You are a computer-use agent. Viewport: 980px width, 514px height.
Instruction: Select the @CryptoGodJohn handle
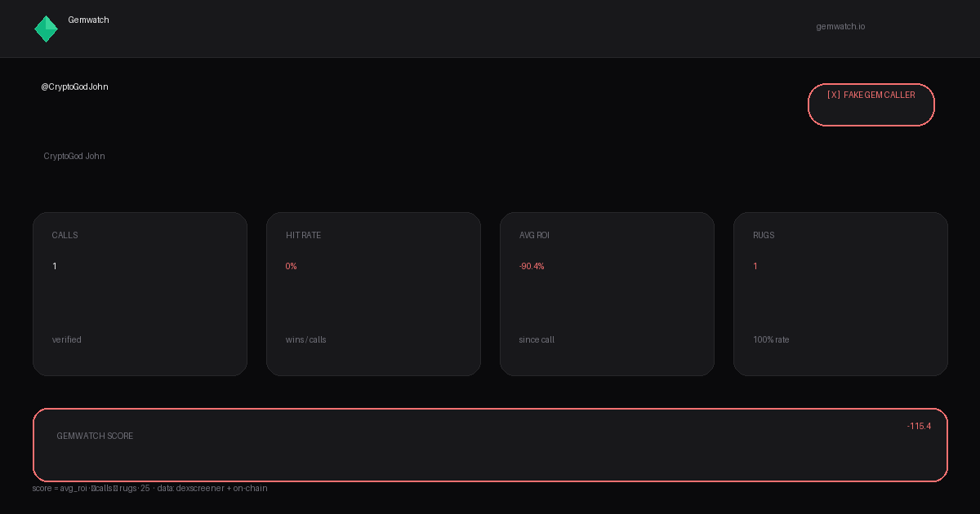click(x=74, y=87)
